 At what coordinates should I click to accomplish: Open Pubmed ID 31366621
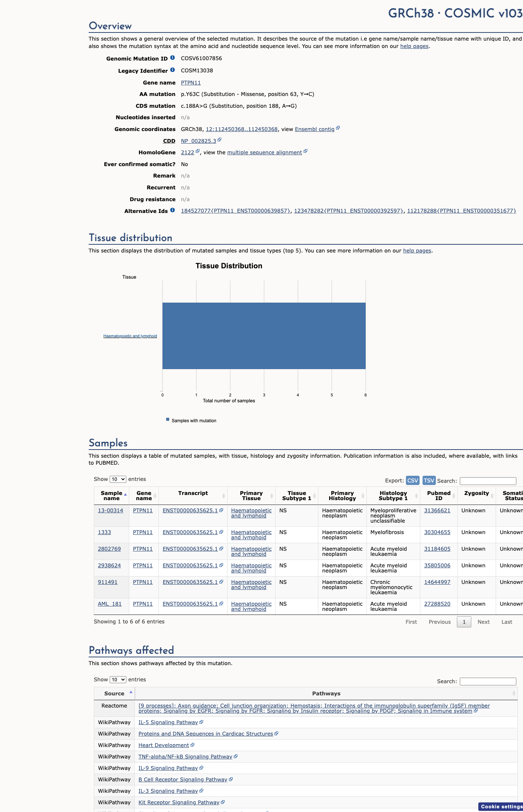(437, 510)
